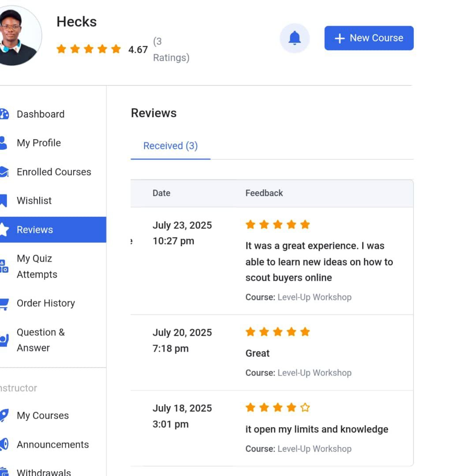This screenshot has width=460, height=476.
Task: Click the July 18, 2025 date
Action: 182,408
